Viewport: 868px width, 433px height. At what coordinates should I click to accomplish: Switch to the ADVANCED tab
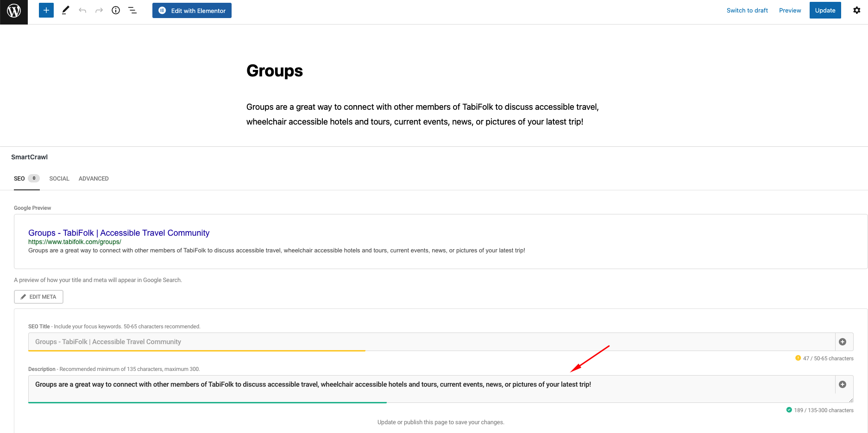(94, 179)
